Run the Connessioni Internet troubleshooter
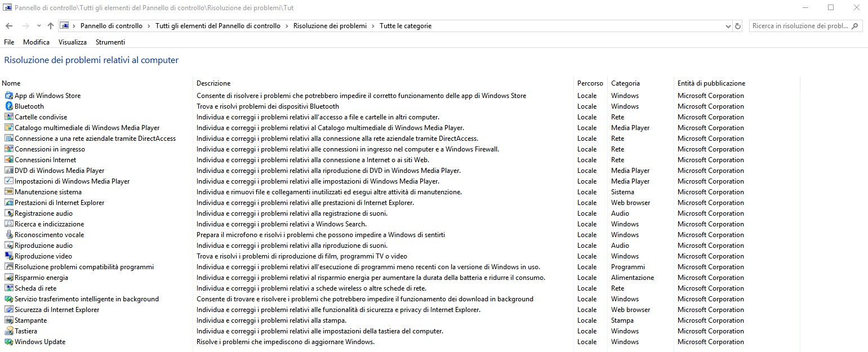This screenshot has width=868, height=352. click(x=45, y=160)
